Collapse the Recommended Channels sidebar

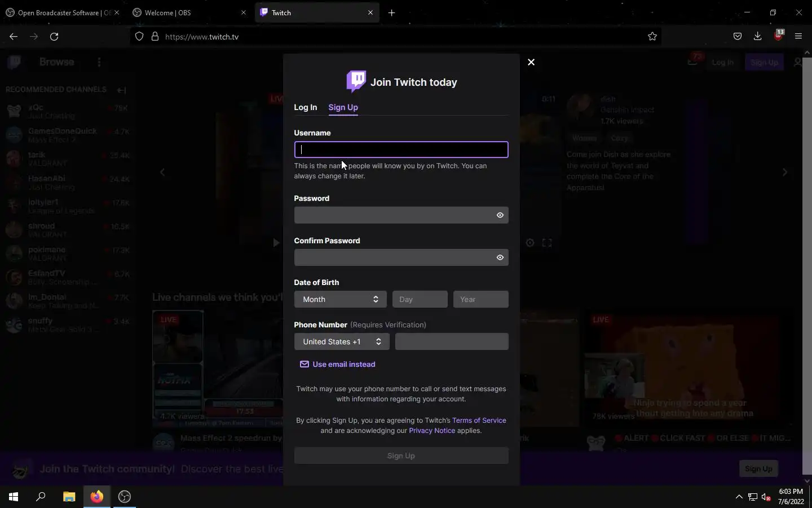pyautogui.click(x=121, y=90)
